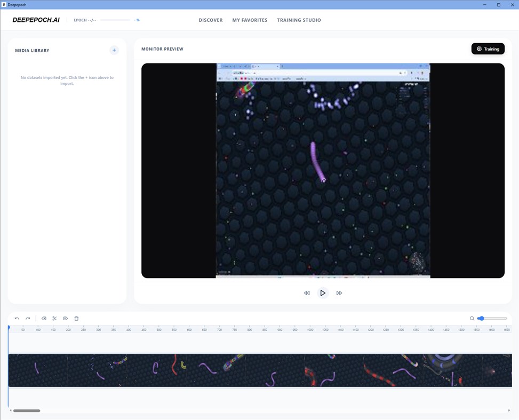Maximize the Deepepoch window
The height and width of the screenshot is (420, 519).
(499, 5)
